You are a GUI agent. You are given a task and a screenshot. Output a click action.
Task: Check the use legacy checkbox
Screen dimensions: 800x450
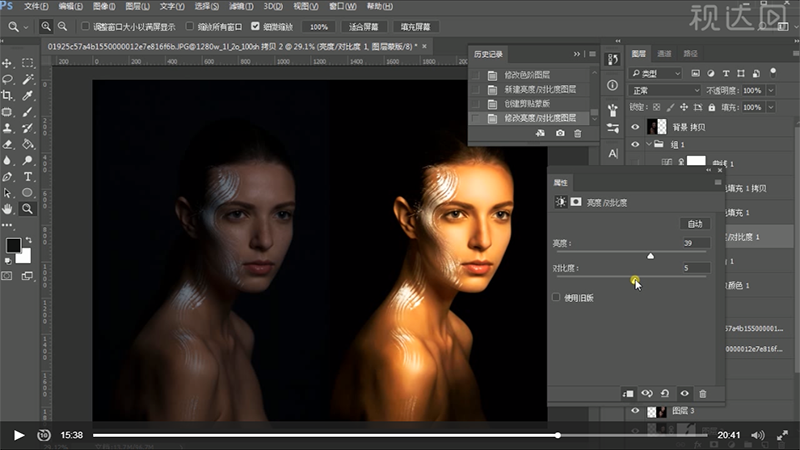[556, 297]
